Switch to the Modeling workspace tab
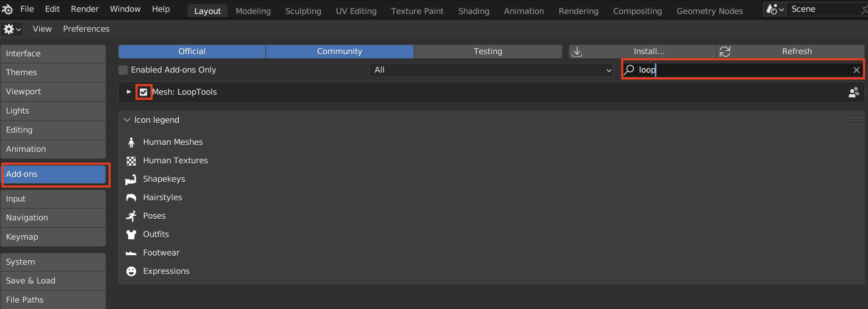Viewport: 868px width, 309px height. 253,11
